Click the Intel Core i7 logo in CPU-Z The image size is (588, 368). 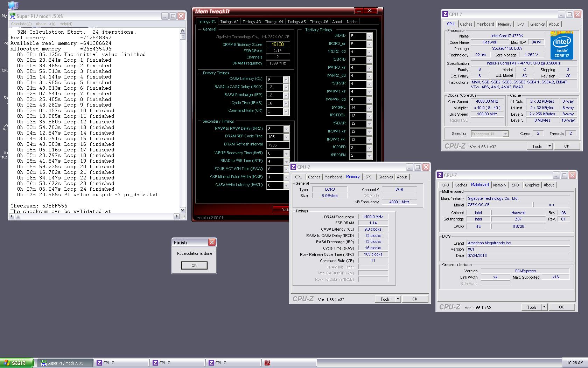pos(561,45)
